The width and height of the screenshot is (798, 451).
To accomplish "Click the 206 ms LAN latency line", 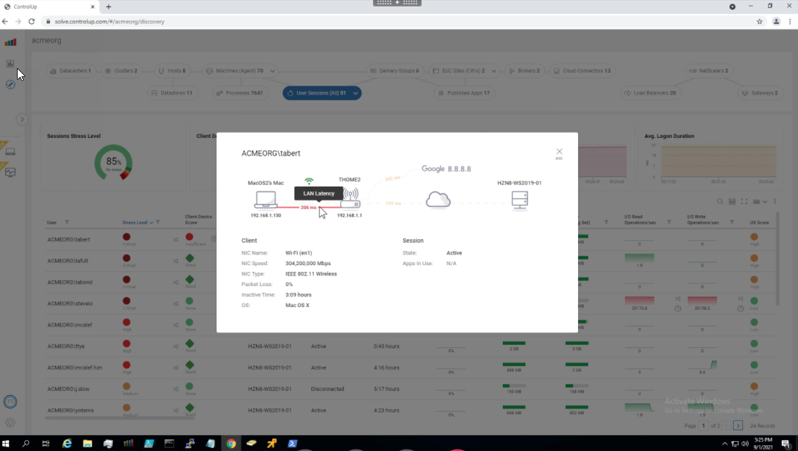I will coord(308,207).
